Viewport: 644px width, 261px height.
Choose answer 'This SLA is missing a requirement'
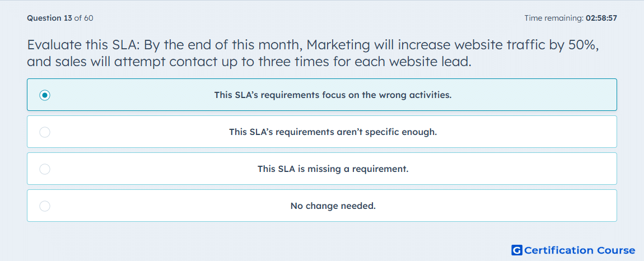point(333,169)
